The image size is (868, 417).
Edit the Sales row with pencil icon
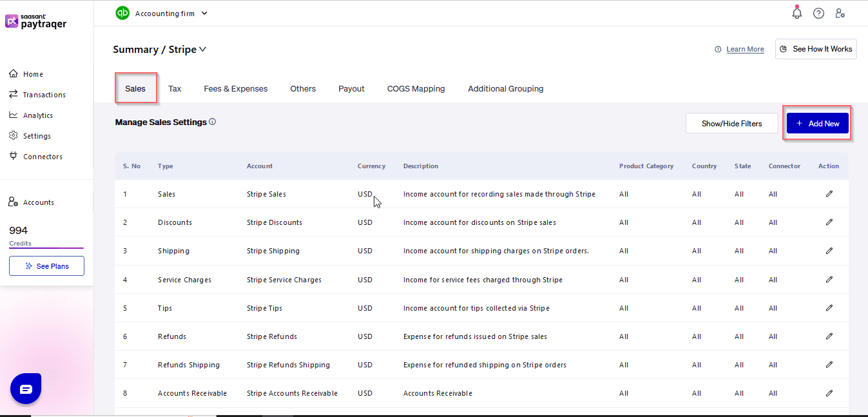coord(829,193)
